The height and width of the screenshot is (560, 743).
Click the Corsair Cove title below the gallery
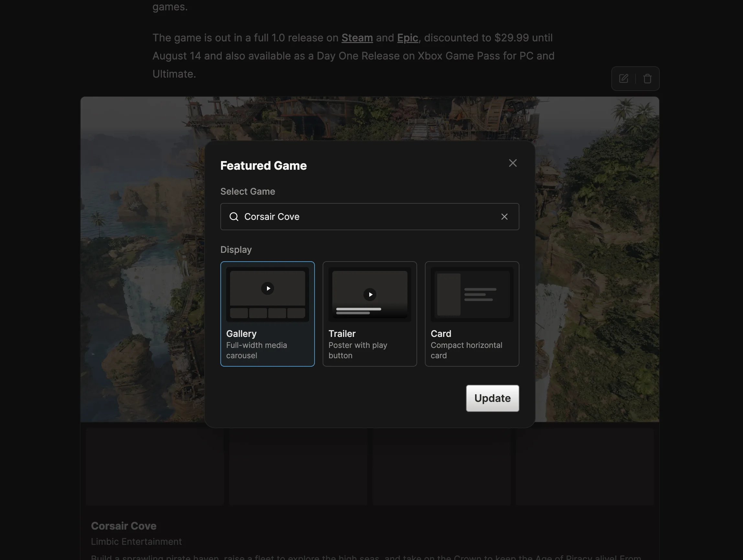(124, 526)
